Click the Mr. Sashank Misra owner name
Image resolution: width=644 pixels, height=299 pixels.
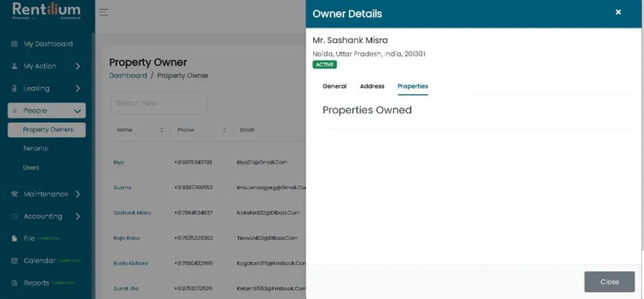(350, 40)
